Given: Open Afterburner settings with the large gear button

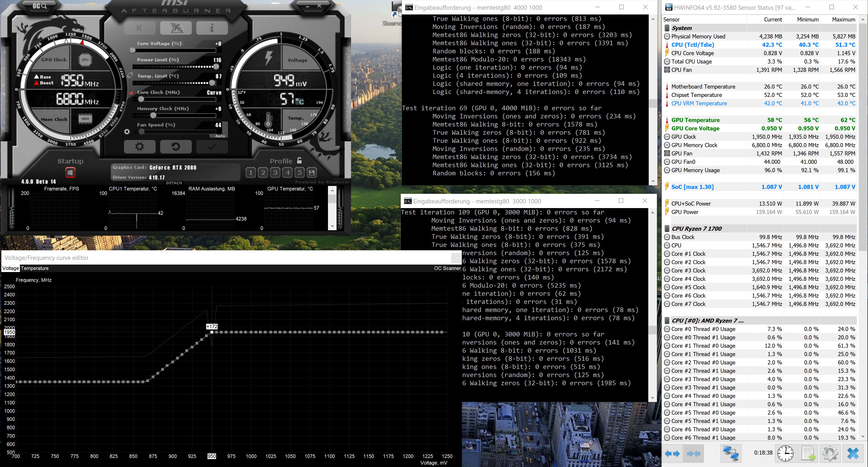Looking at the screenshot, I should [x=139, y=146].
